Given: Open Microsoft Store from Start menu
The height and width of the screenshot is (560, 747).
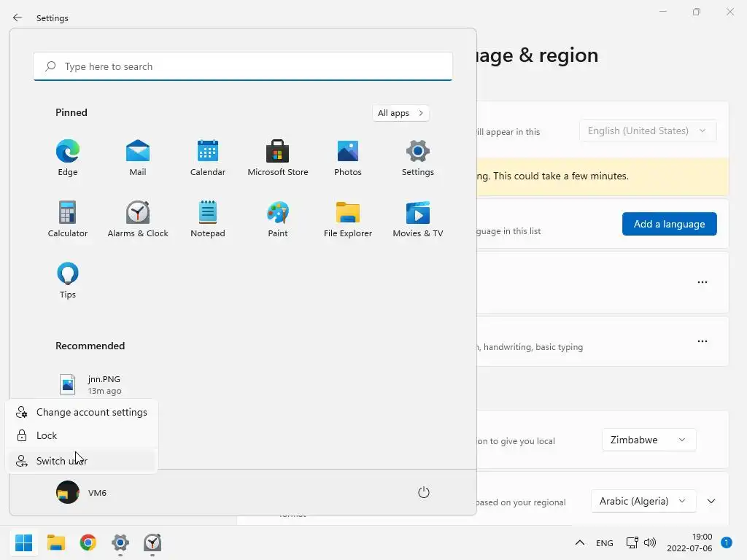Looking at the screenshot, I should click(x=278, y=157).
